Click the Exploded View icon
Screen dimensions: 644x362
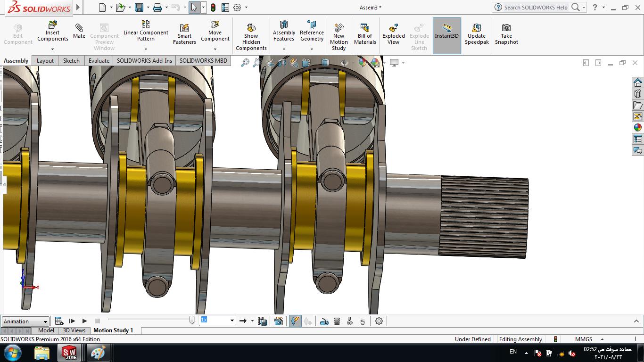(394, 34)
